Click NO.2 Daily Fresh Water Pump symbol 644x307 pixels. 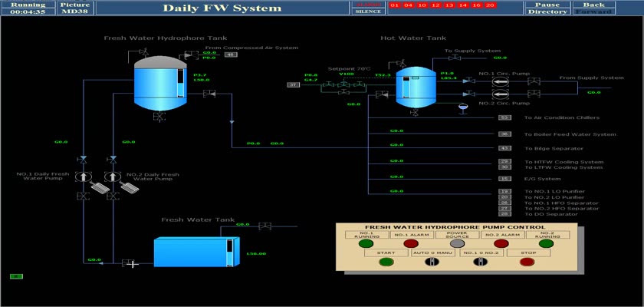pyautogui.click(x=111, y=177)
